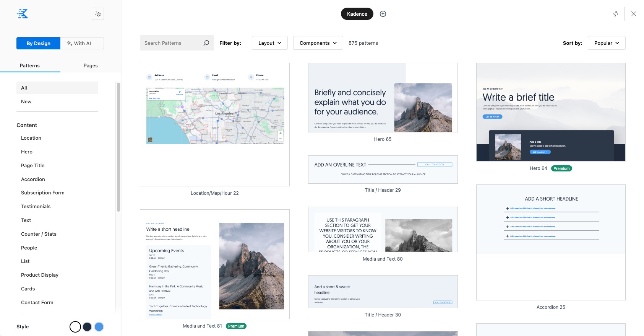The width and height of the screenshot is (644, 336).
Task: Switch to the Pages tab
Action: [x=91, y=65]
